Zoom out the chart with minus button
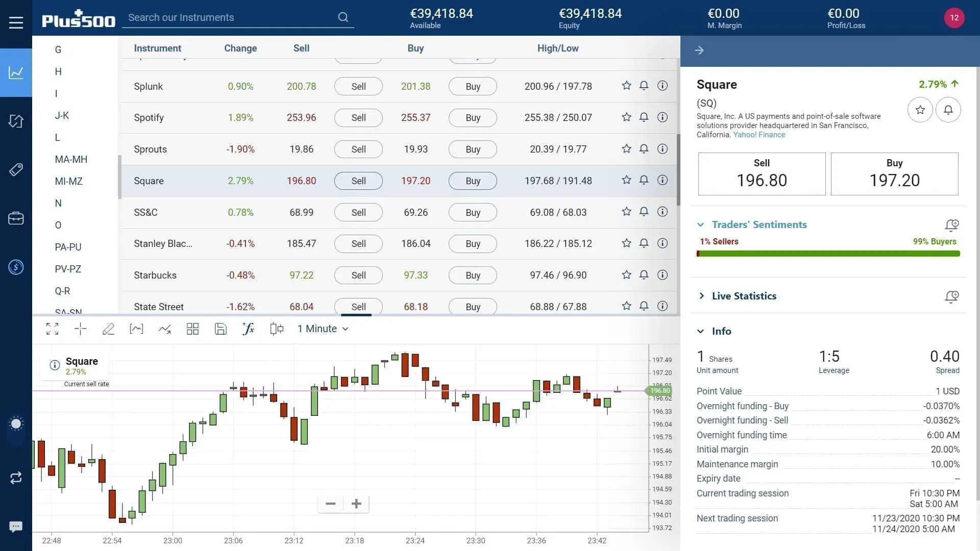The image size is (980, 551). (x=330, y=504)
